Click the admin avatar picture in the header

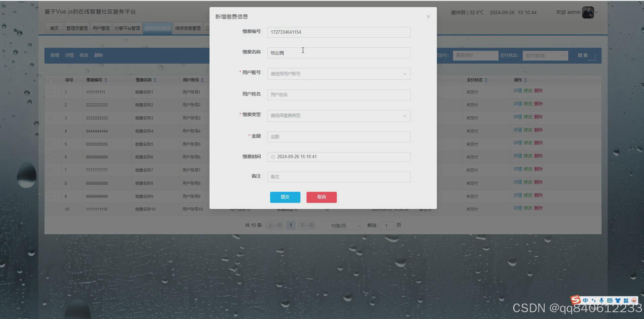pyautogui.click(x=588, y=12)
